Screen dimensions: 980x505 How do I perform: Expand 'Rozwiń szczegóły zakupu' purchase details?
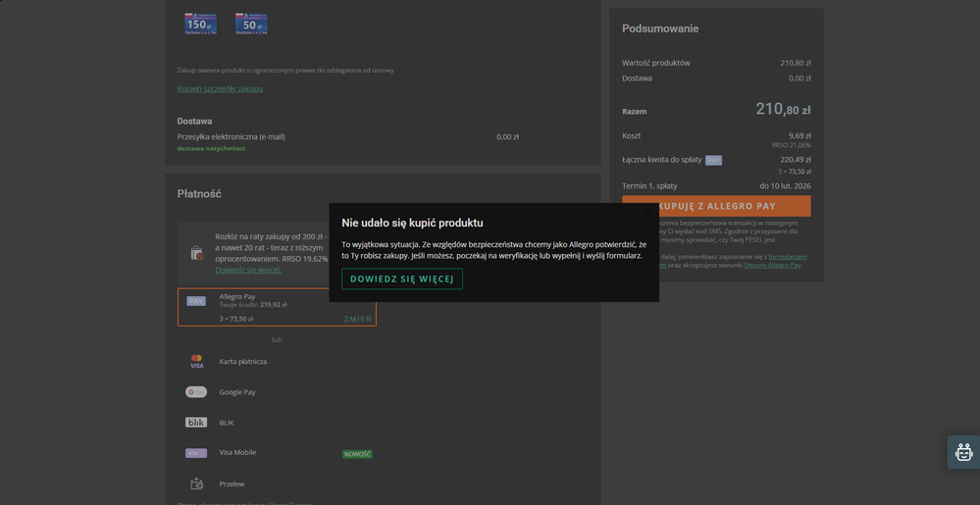click(220, 88)
